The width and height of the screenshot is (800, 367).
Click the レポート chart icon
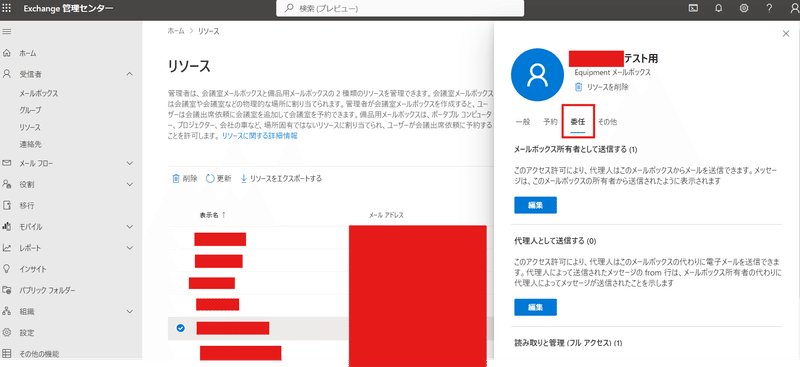7,248
